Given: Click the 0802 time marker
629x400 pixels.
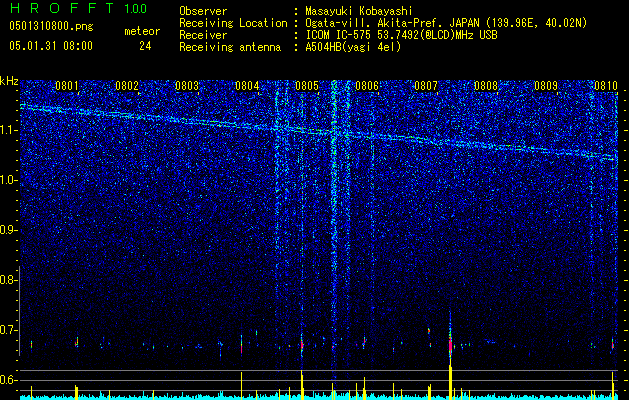Looking at the screenshot, I should pos(127,86).
